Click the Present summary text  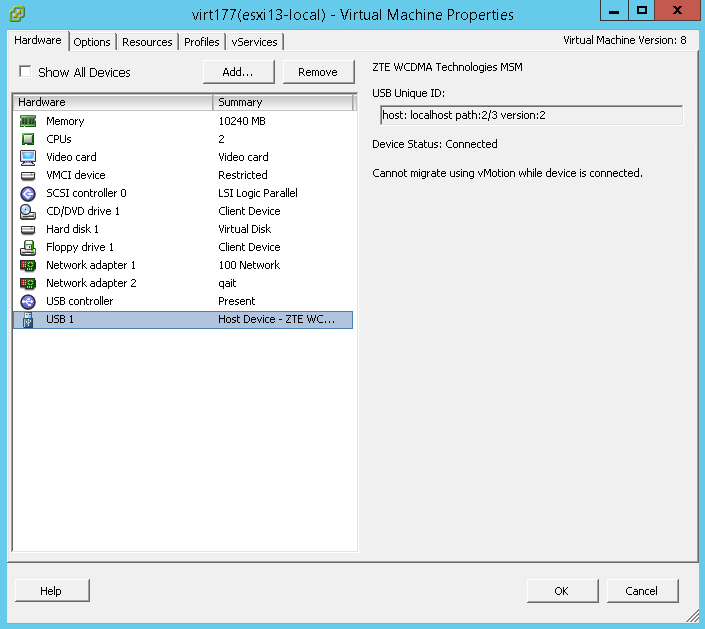pos(236,301)
